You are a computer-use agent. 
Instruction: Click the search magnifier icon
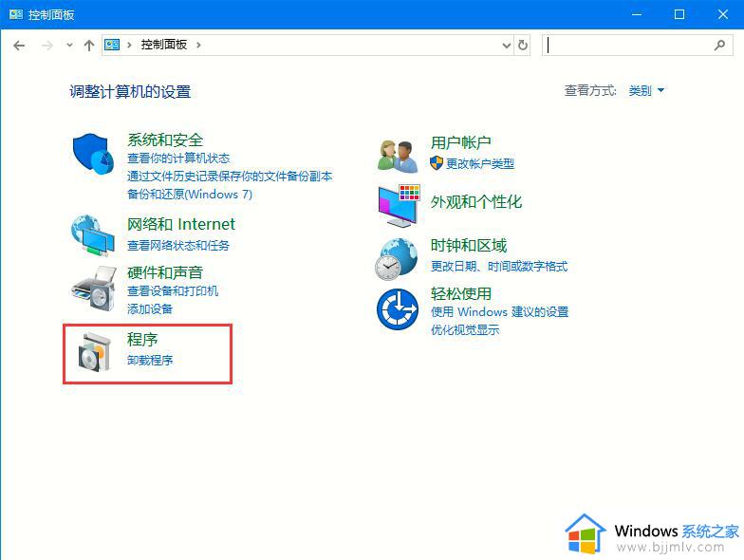tap(719, 46)
